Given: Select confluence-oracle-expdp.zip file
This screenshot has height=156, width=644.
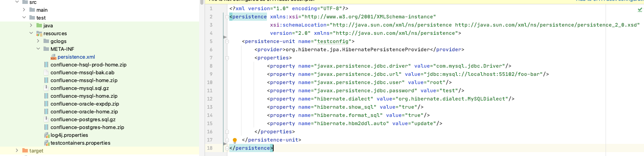Looking at the screenshot, I should coord(85,104).
